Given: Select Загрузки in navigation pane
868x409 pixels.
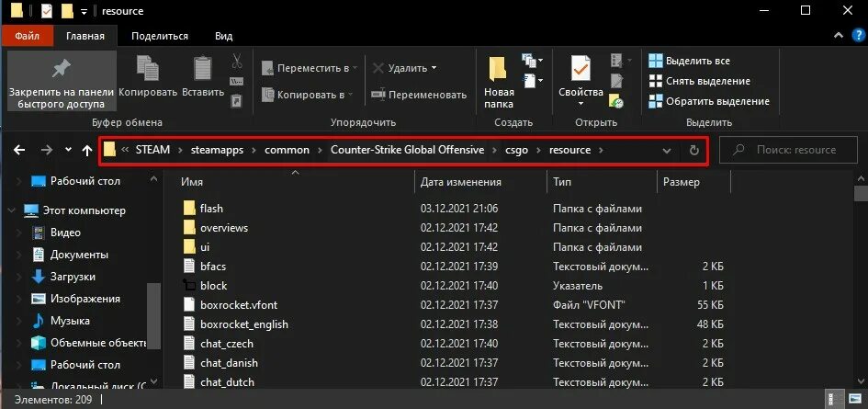Looking at the screenshot, I should click(73, 277).
